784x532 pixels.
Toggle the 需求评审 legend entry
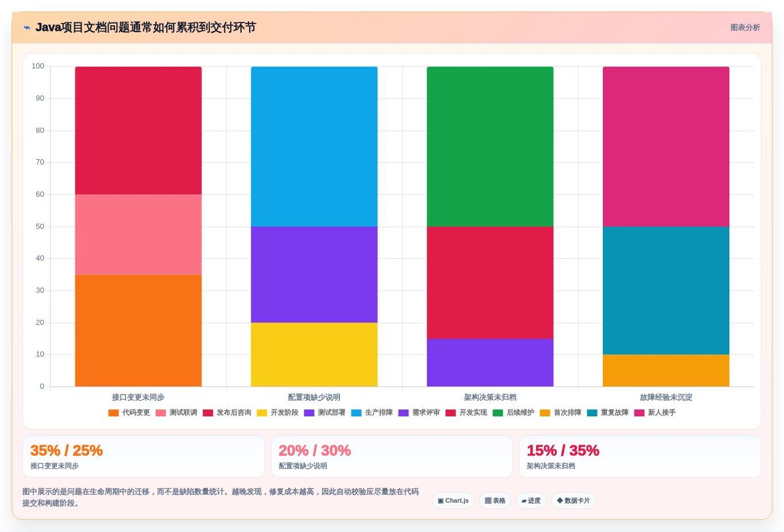[419, 413]
